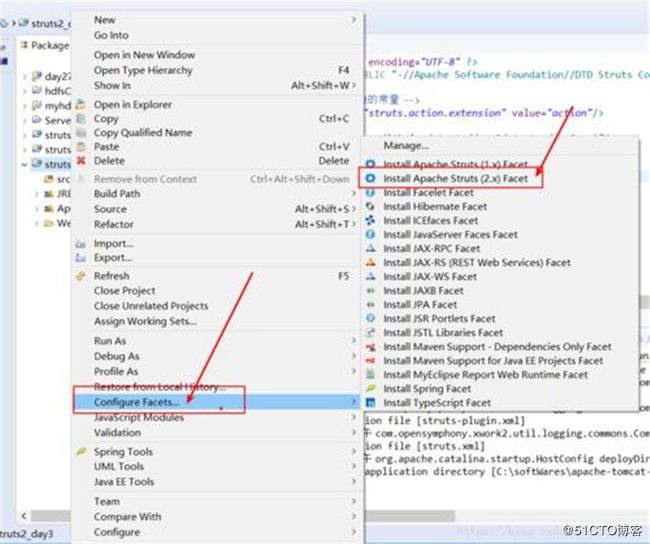Click the Copy icon in context menu
The height and width of the screenshot is (544, 650).
[81, 119]
